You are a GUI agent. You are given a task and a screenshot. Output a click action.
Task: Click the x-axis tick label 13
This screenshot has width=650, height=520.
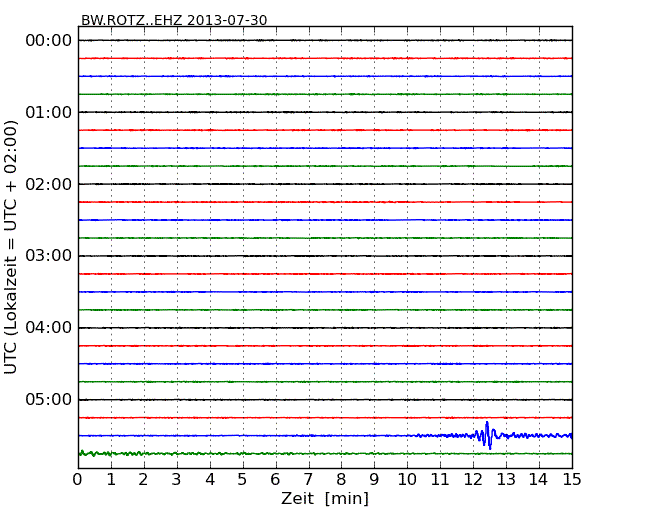click(506, 480)
